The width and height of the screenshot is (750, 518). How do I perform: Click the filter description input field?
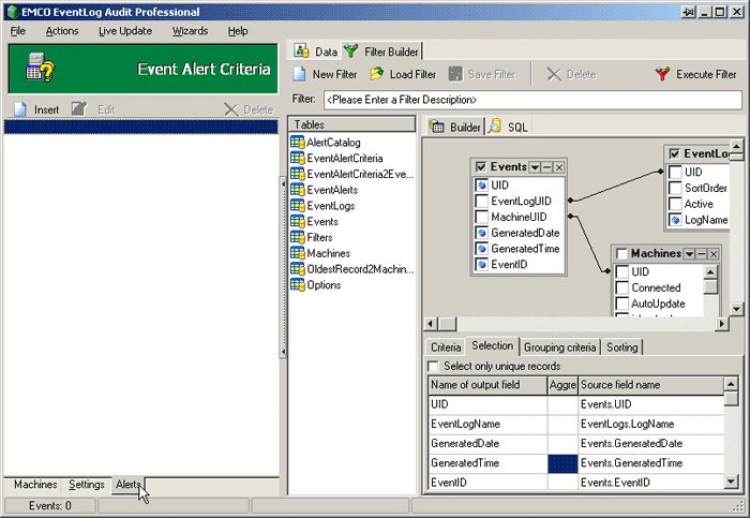pyautogui.click(x=532, y=100)
